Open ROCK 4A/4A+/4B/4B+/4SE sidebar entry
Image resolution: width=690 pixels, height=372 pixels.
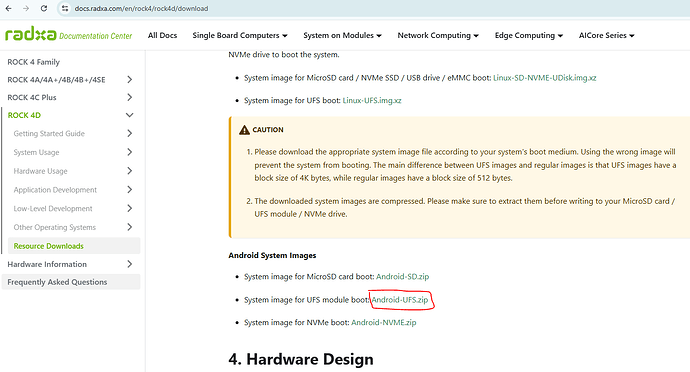(x=56, y=80)
